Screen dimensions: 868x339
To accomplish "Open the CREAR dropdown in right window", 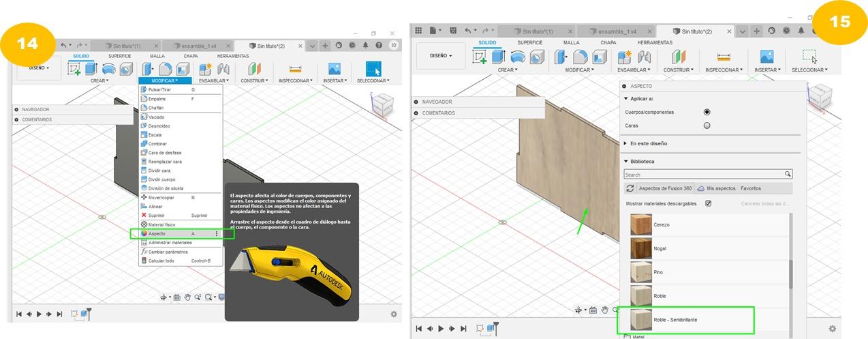I will tap(507, 70).
